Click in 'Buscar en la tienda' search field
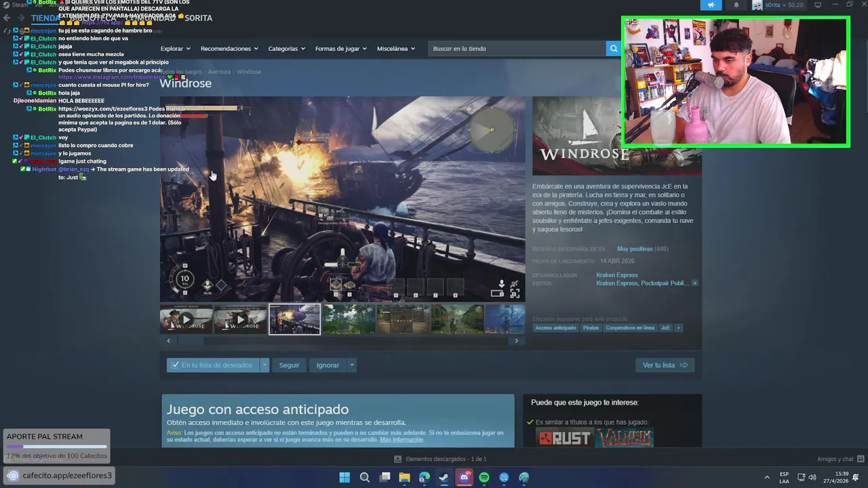Screen dimensions: 868x488 click(x=517, y=49)
